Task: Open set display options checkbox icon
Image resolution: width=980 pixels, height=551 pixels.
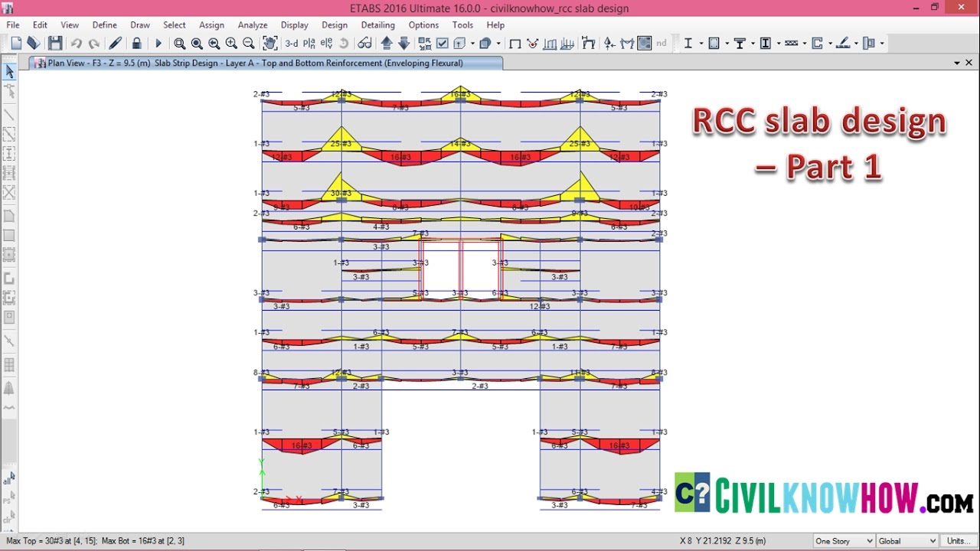Action: (x=442, y=44)
